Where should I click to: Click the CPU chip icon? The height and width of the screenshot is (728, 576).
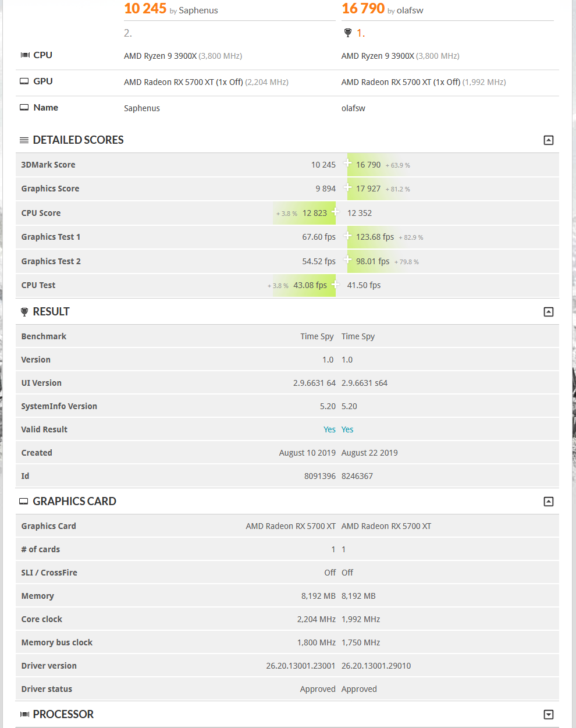point(25,55)
